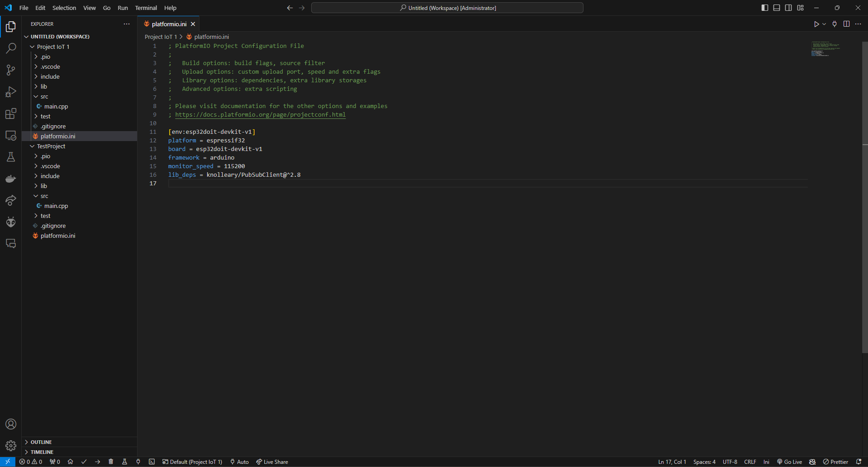Toggle the primary side bar
Image resolution: width=868 pixels, height=467 pixels.
tap(764, 8)
